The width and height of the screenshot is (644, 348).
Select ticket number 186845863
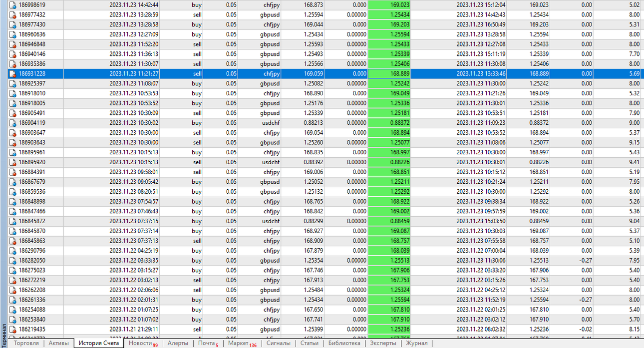(32, 241)
